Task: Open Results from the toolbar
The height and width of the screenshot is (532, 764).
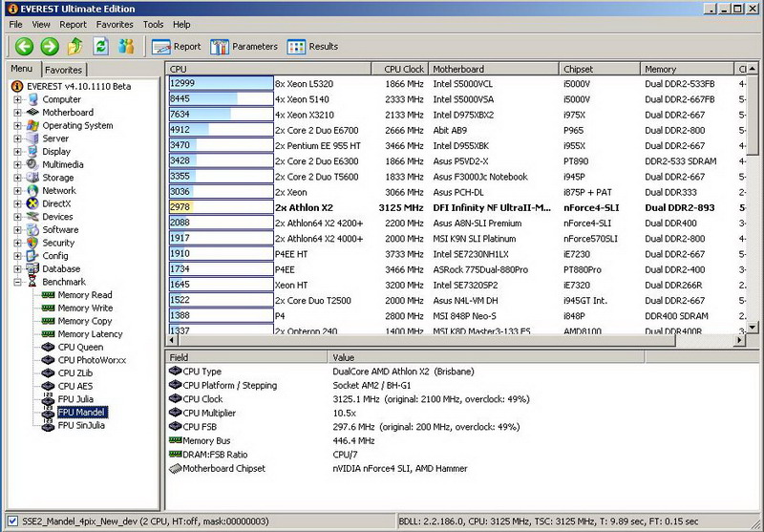Action: (313, 46)
